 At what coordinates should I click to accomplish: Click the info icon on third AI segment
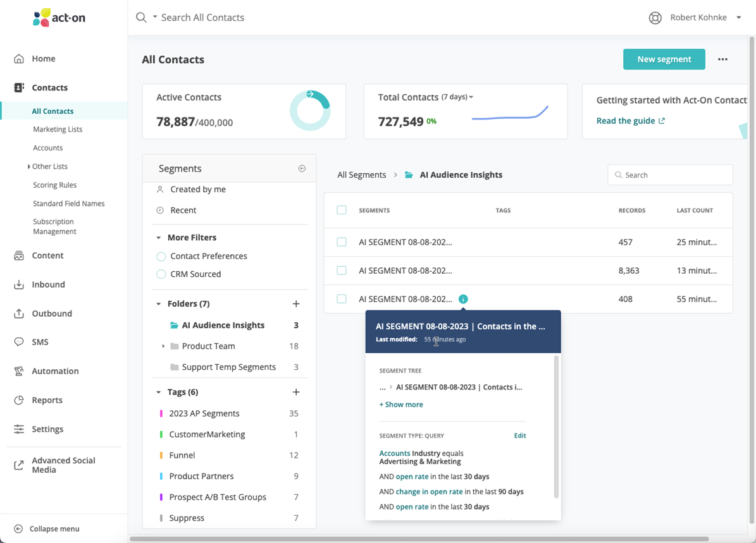(463, 299)
